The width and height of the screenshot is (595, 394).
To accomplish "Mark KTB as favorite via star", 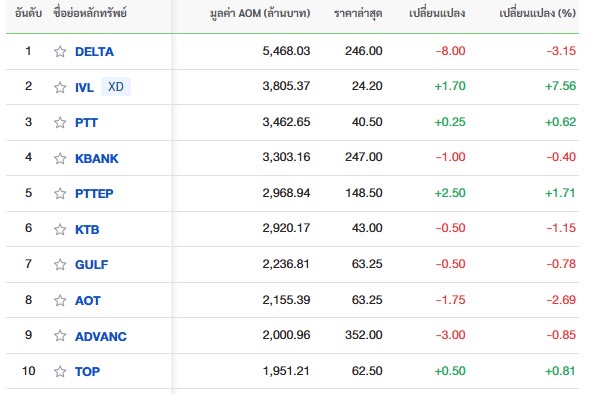I will point(60,229).
